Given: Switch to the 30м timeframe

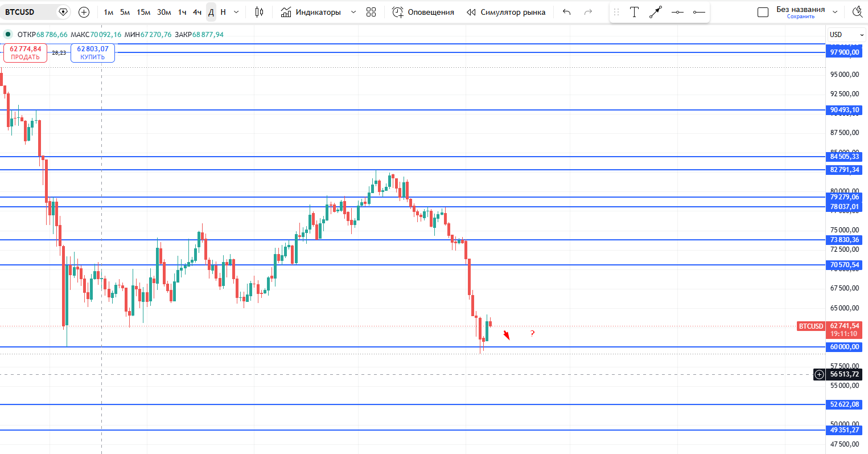Looking at the screenshot, I should coord(164,12).
